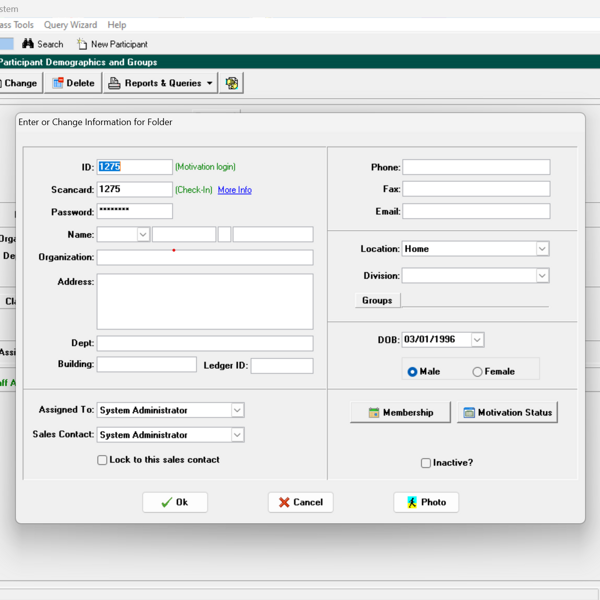Viewport: 600px width, 600px height.
Task: Click the Photo button
Action: click(x=426, y=502)
